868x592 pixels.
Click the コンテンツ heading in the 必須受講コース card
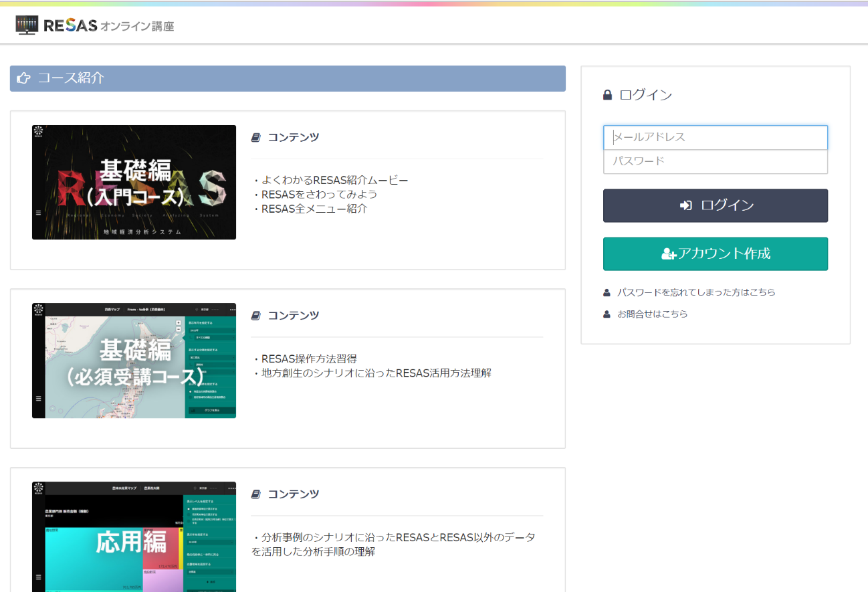[294, 316]
